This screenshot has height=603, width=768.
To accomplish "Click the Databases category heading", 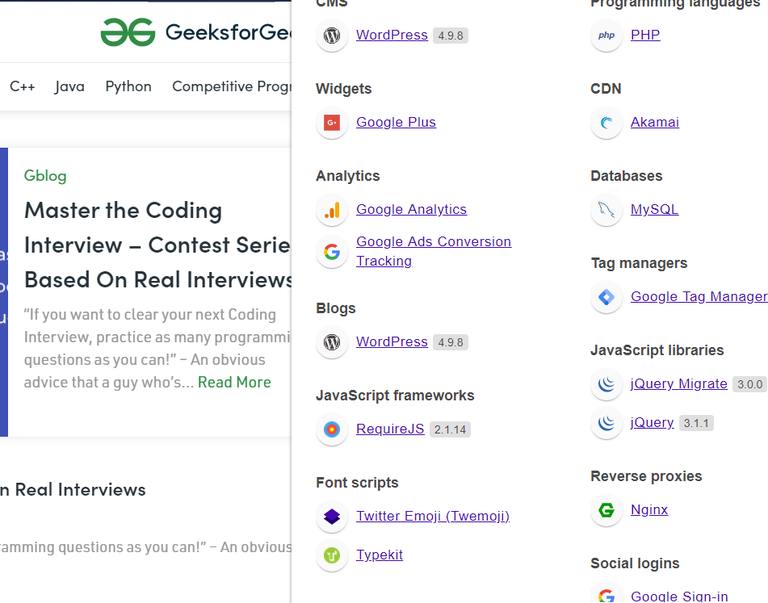I will click(x=626, y=176).
